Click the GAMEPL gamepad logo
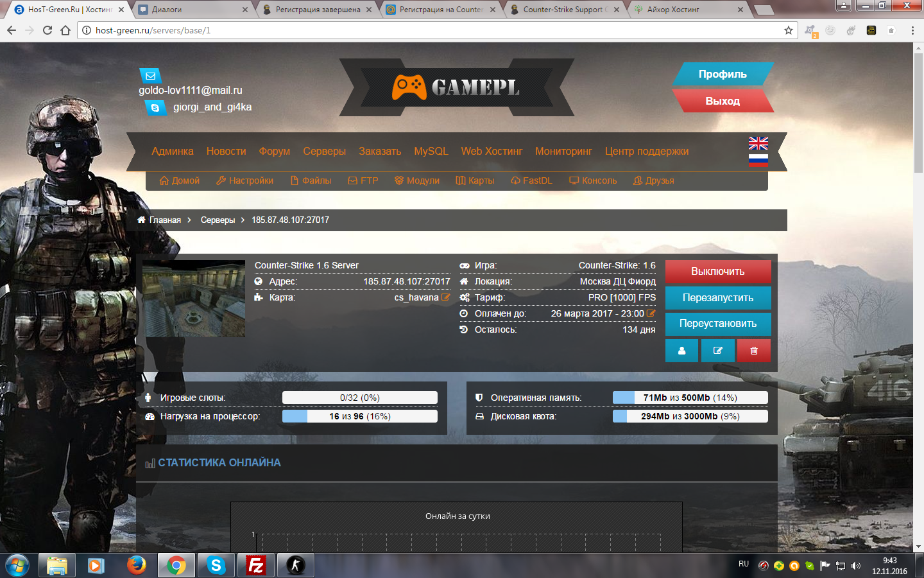Image resolution: width=924 pixels, height=578 pixels. [x=456, y=87]
